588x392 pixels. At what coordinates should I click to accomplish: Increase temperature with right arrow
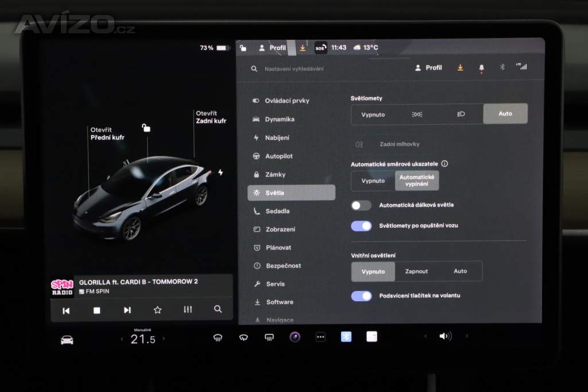164,339
